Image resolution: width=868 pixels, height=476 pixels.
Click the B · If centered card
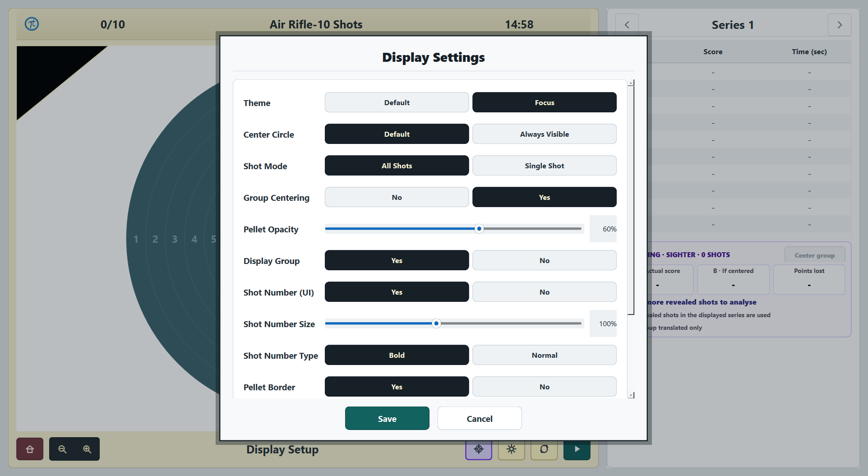tap(733, 280)
